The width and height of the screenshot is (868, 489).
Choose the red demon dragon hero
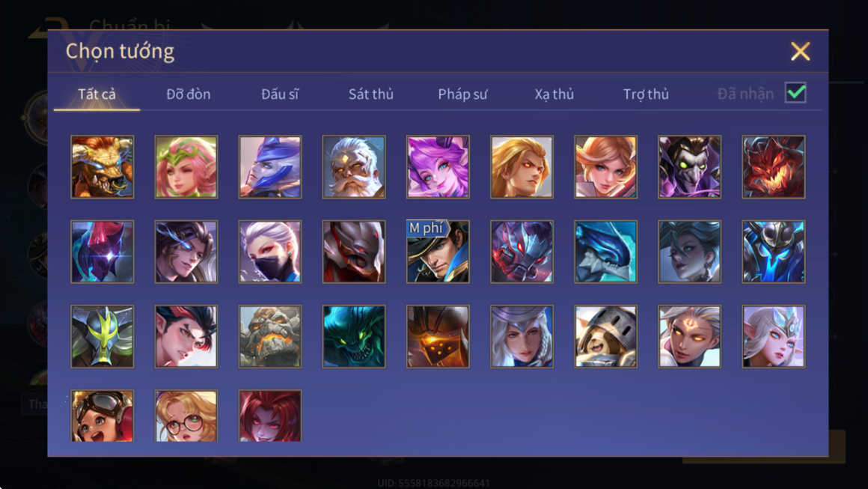click(x=773, y=167)
